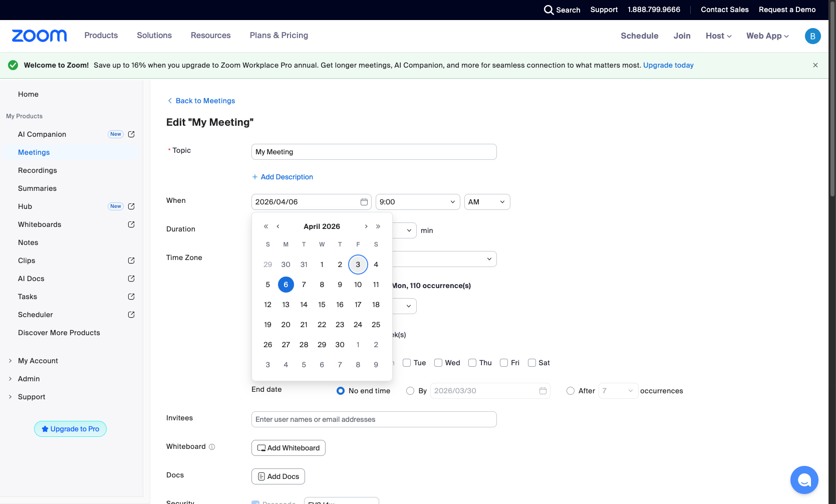Click Add Whiteboard button
Viewport: 836px width, 504px height.
[289, 448]
